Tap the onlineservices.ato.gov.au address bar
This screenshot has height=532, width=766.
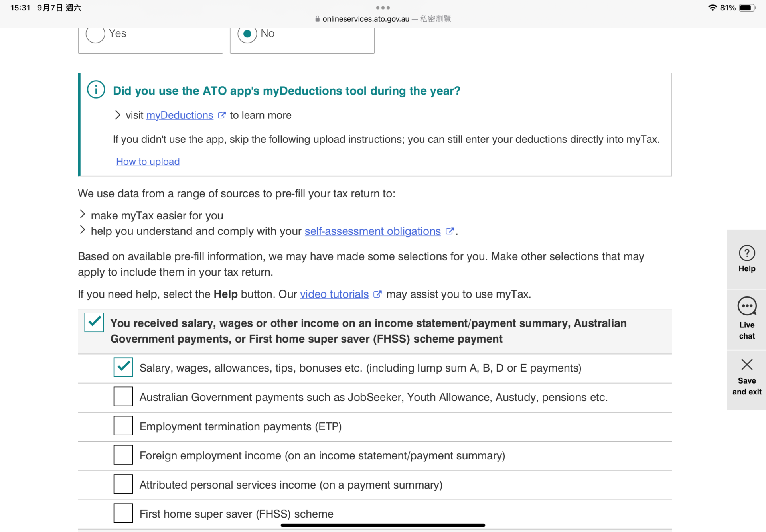tap(365, 19)
